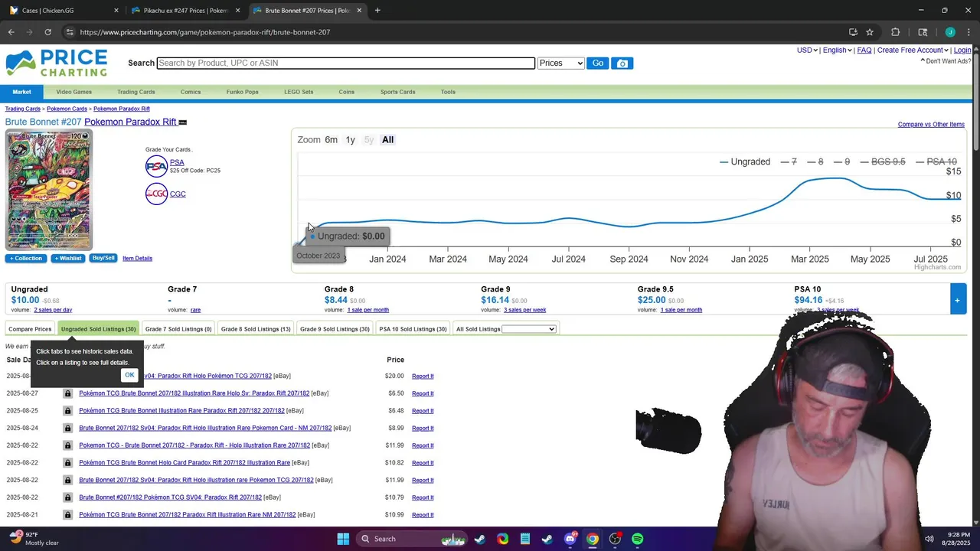Click the + Collection button
This screenshot has width=980, height=551.
[25, 259]
